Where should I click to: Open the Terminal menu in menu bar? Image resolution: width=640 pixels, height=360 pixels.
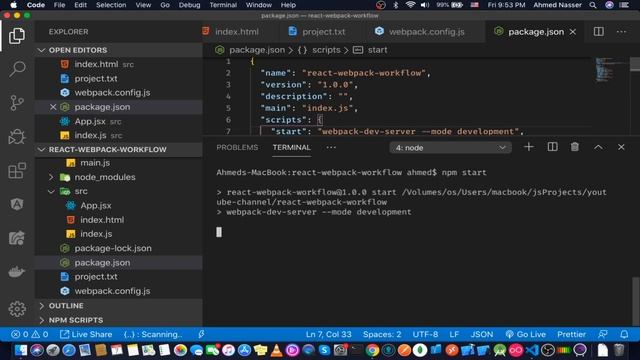223,5
